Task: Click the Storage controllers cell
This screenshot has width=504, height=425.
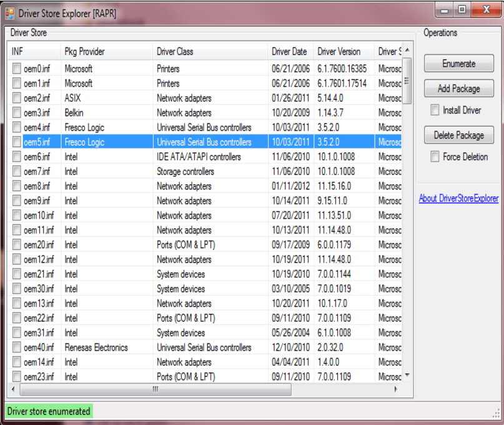Action: (185, 171)
